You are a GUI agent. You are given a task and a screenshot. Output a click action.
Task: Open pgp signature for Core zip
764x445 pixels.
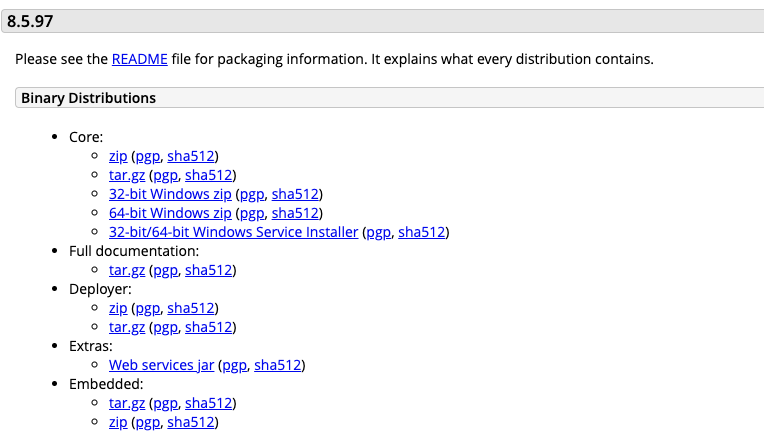147,156
